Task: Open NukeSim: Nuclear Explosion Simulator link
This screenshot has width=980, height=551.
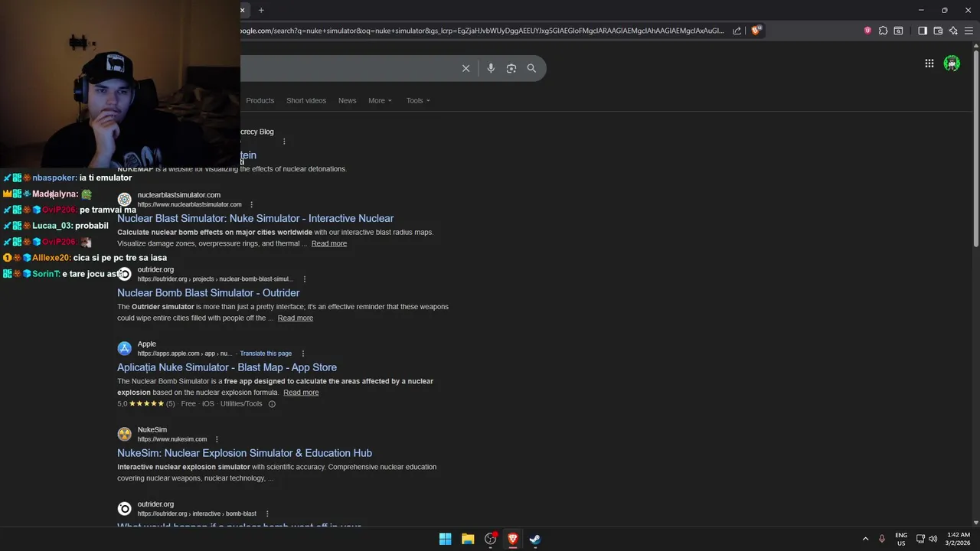Action: point(244,453)
